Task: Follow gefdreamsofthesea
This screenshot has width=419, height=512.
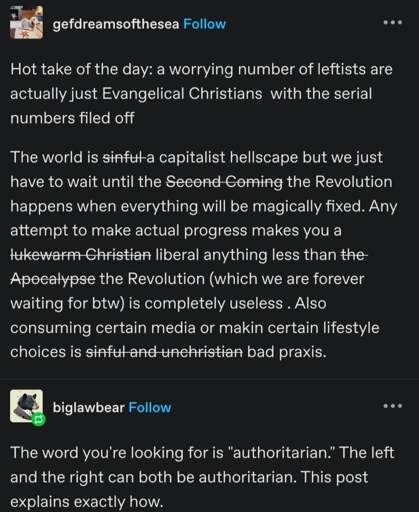Action: [204, 24]
